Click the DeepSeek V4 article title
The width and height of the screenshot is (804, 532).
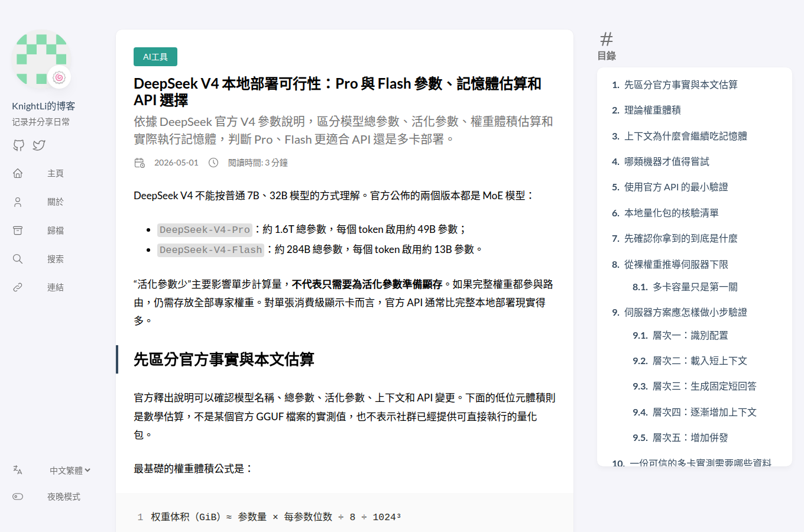click(338, 92)
